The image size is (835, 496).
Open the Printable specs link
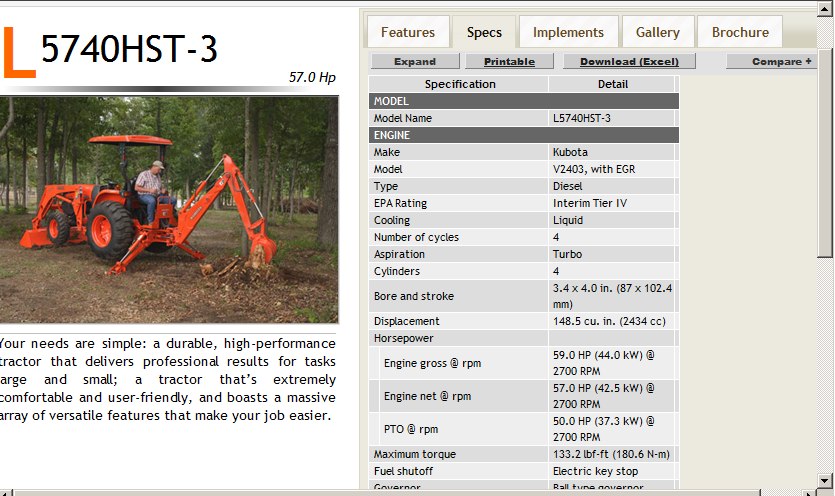click(509, 61)
